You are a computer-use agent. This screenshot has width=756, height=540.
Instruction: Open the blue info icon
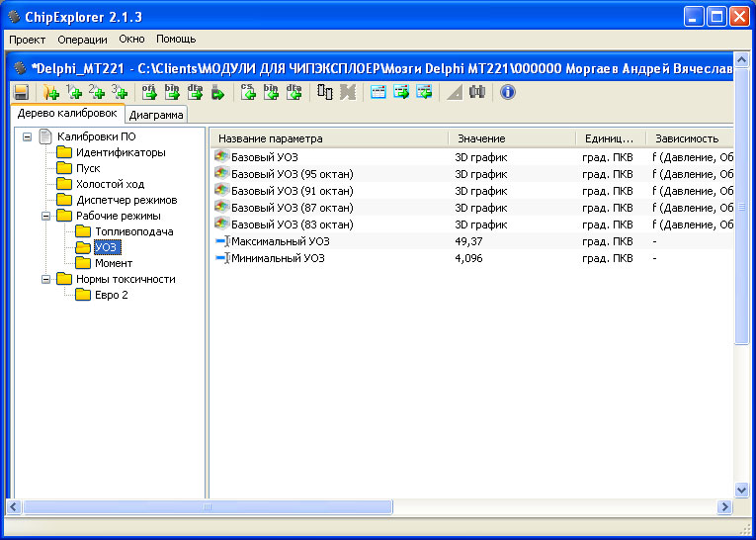click(508, 93)
